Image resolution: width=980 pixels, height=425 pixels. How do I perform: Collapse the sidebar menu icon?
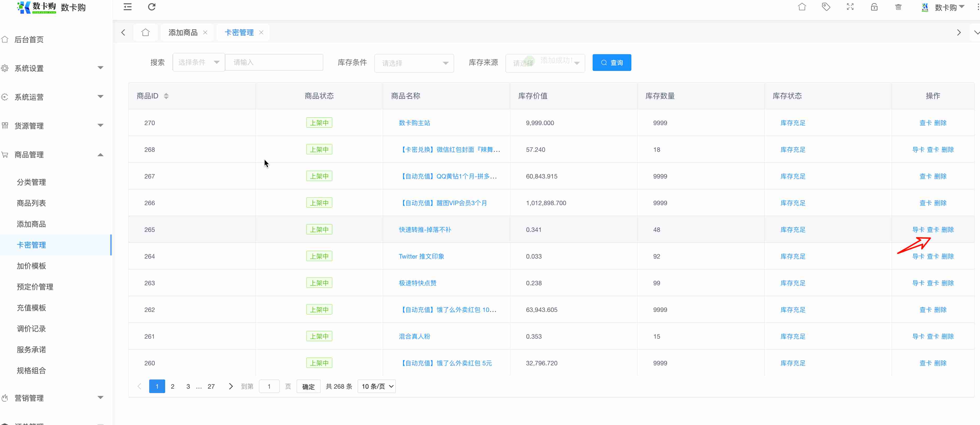[127, 7]
